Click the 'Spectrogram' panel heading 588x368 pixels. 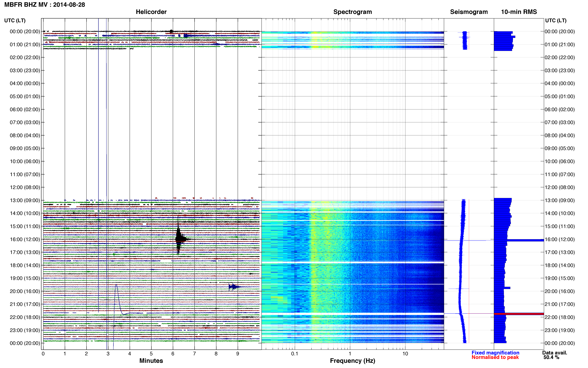(x=352, y=12)
